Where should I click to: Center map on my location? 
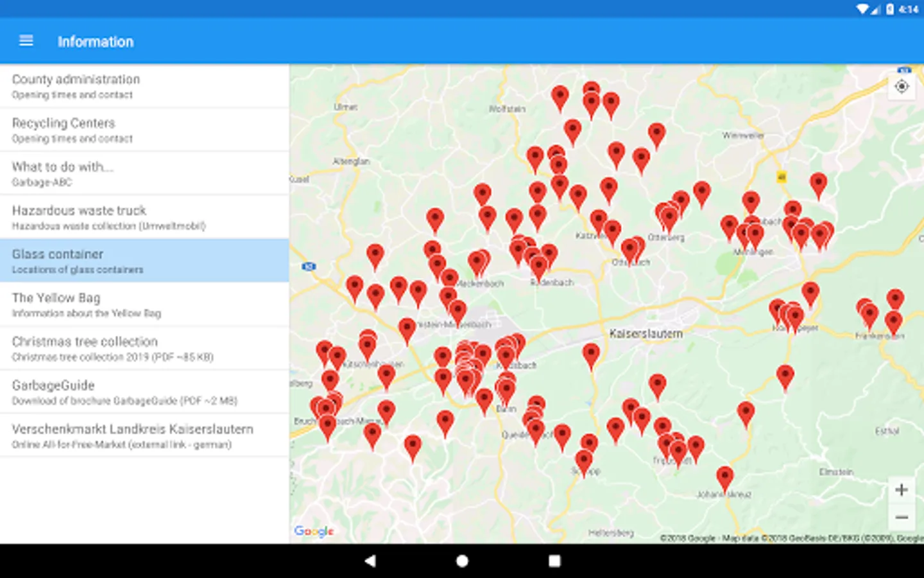click(902, 86)
